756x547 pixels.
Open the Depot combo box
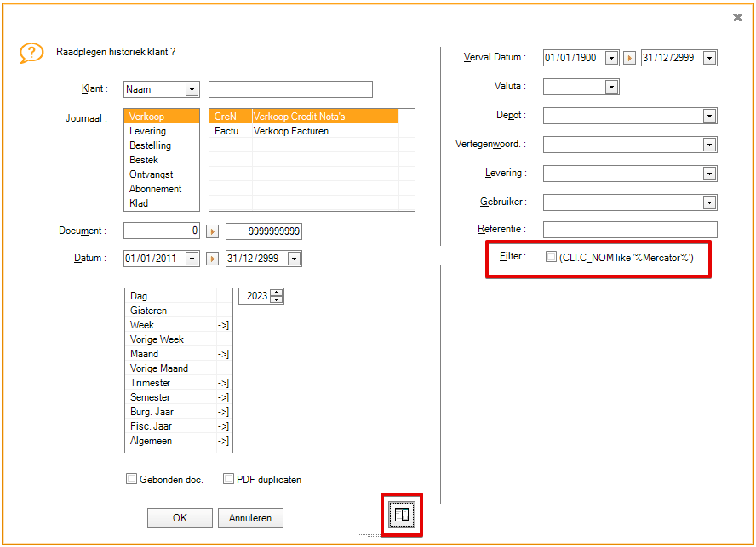point(708,116)
